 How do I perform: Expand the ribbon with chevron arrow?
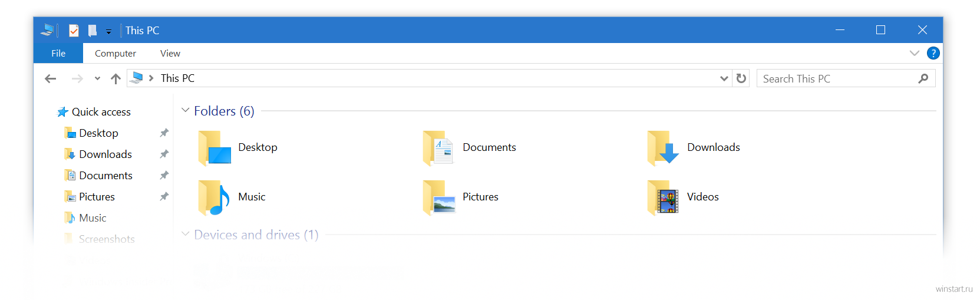(x=914, y=53)
